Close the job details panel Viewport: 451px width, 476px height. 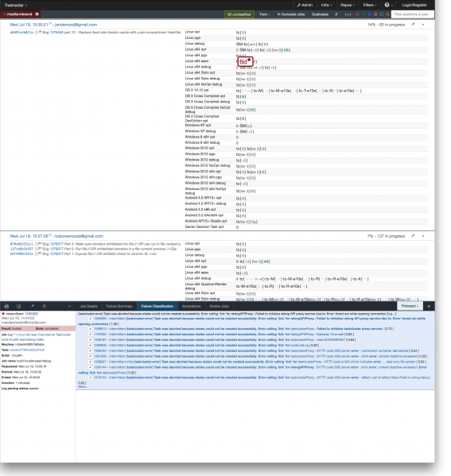tap(429, 306)
